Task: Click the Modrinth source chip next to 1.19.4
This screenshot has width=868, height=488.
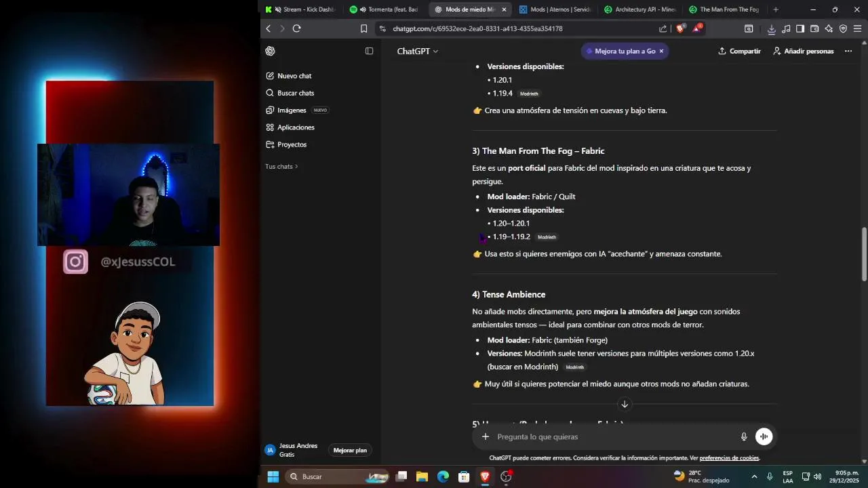Action: point(529,94)
